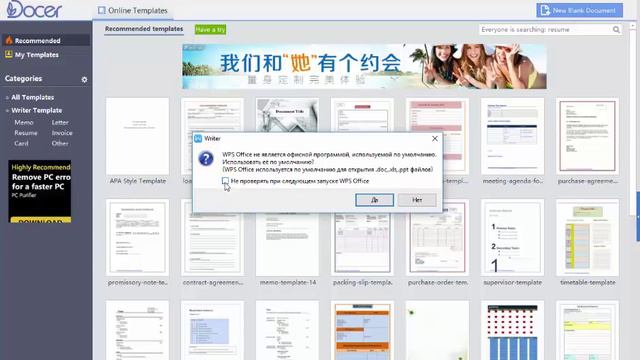Click the PC Purifier advertisement
This screenshot has width=640, height=360.
(x=40, y=191)
